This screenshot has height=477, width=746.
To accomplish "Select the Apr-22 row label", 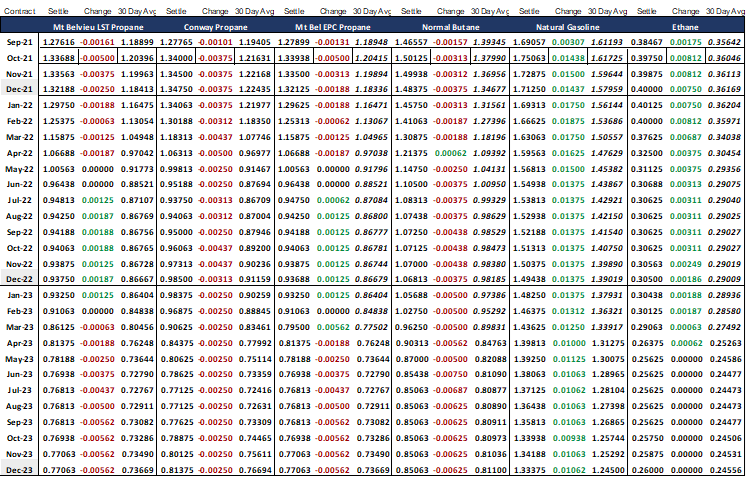I will click(20, 153).
